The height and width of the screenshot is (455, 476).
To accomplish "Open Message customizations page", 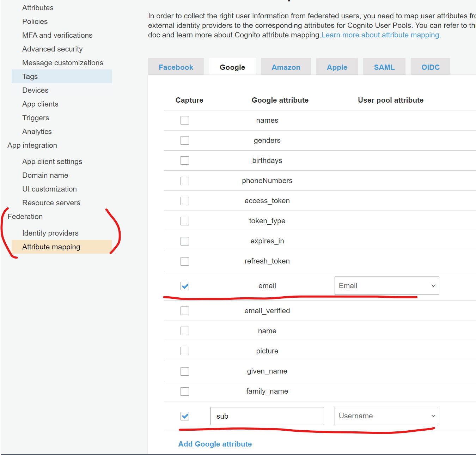I will (63, 63).
